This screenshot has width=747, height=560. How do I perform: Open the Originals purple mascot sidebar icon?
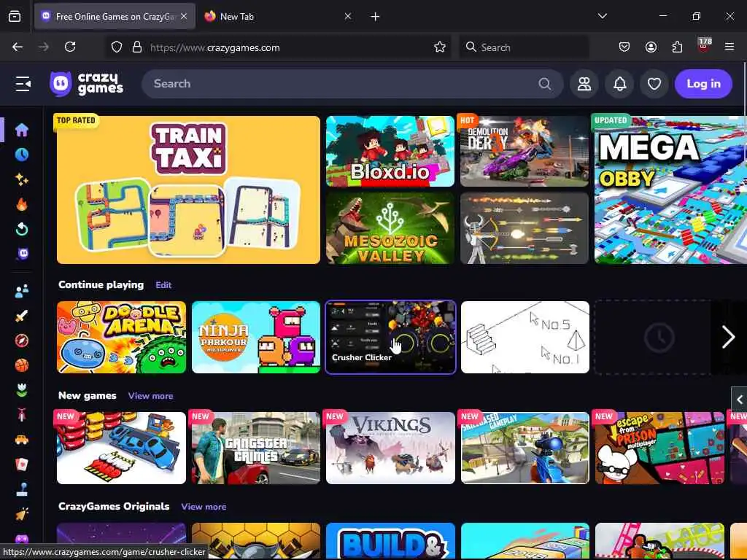pyautogui.click(x=23, y=254)
